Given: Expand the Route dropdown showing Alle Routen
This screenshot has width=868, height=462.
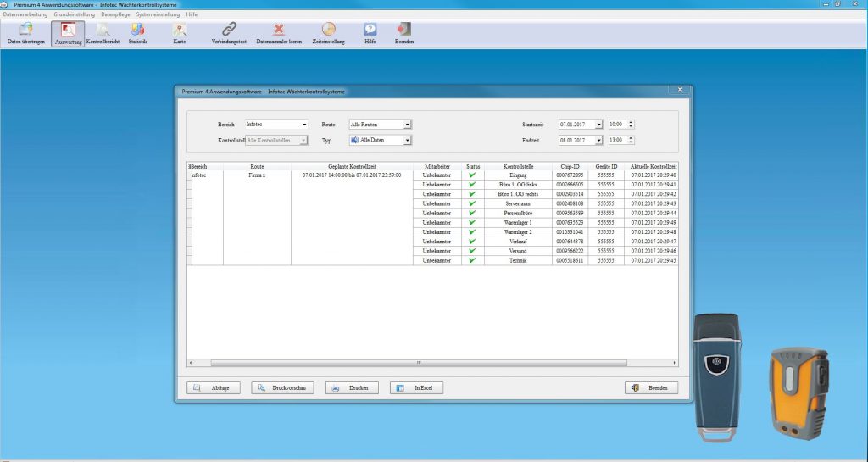Looking at the screenshot, I should coord(407,125).
